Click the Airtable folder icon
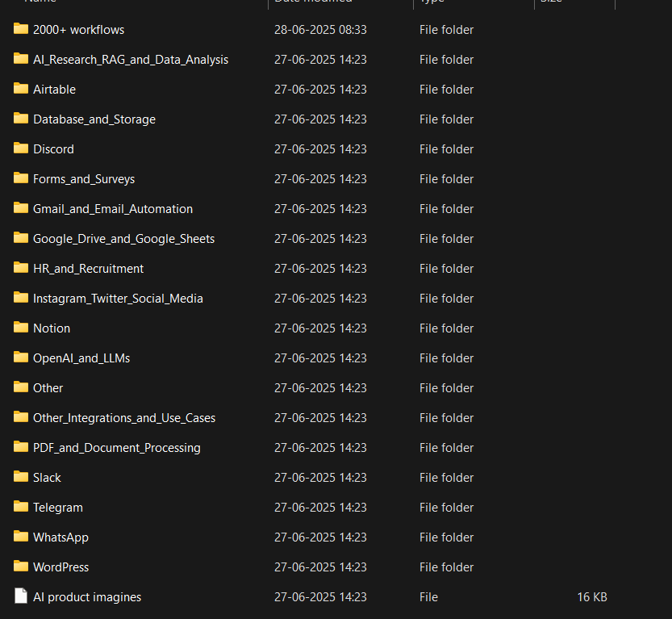Screen dimensions: 672x619 (x=21, y=88)
